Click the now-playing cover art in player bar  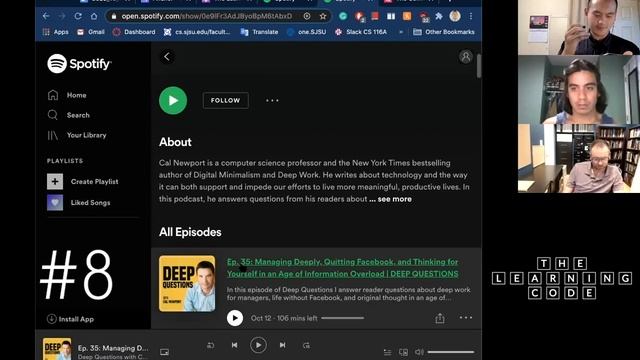[57, 349]
